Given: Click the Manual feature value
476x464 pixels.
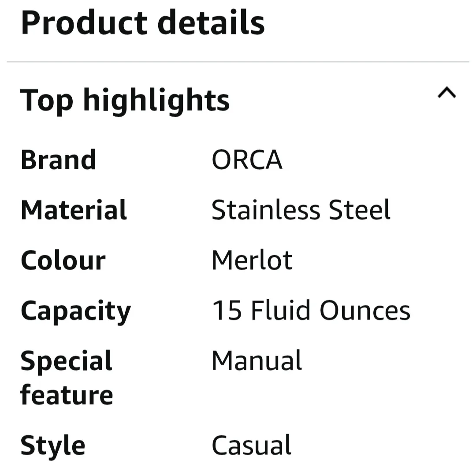Looking at the screenshot, I should coord(257,360).
